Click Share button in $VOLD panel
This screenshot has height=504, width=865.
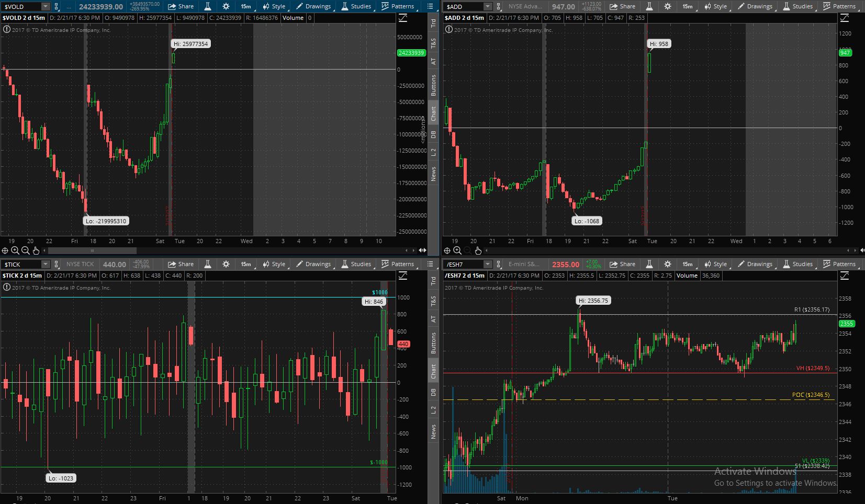click(181, 6)
